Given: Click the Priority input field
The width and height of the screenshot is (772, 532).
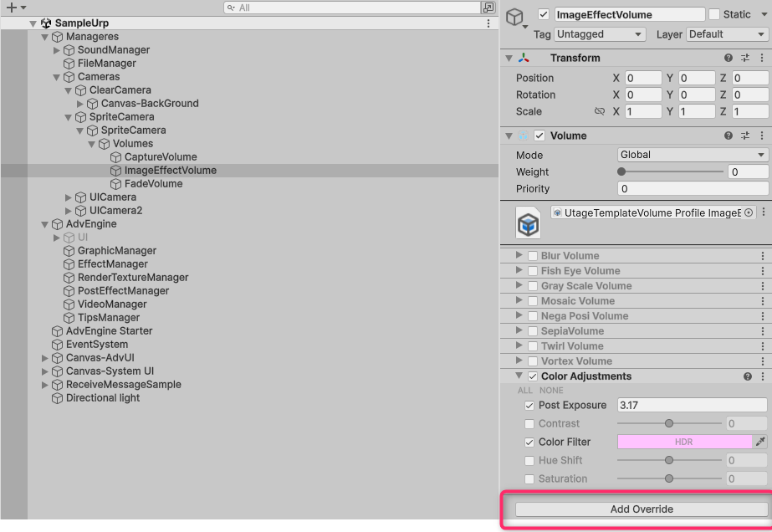Looking at the screenshot, I should pyautogui.click(x=692, y=188).
